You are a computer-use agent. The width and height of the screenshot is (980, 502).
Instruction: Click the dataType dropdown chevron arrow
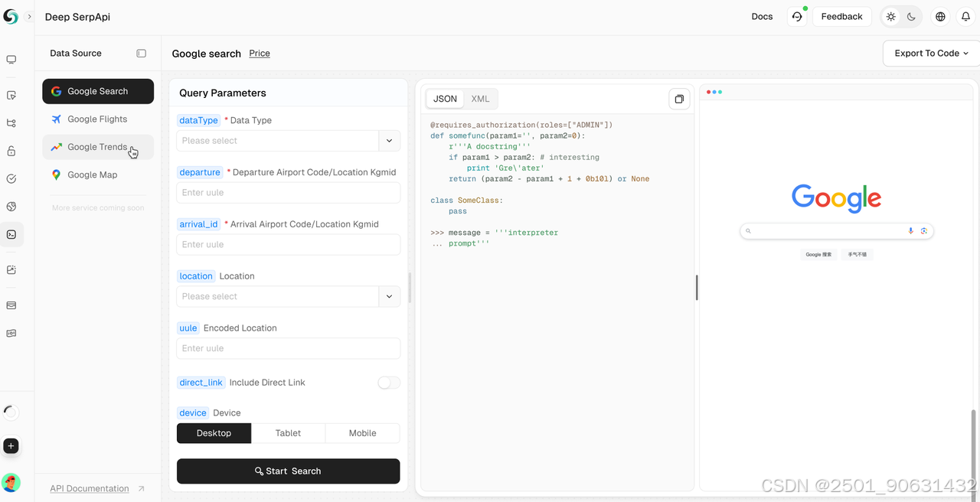390,141
